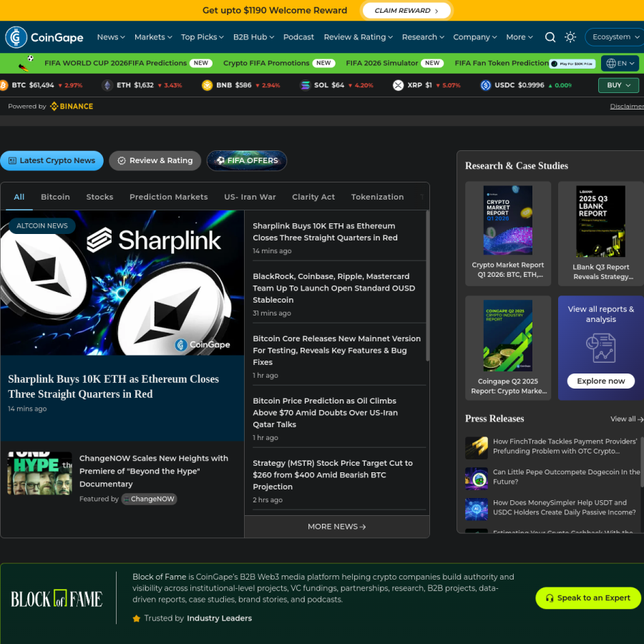Open the search magnifier icon

pyautogui.click(x=550, y=37)
